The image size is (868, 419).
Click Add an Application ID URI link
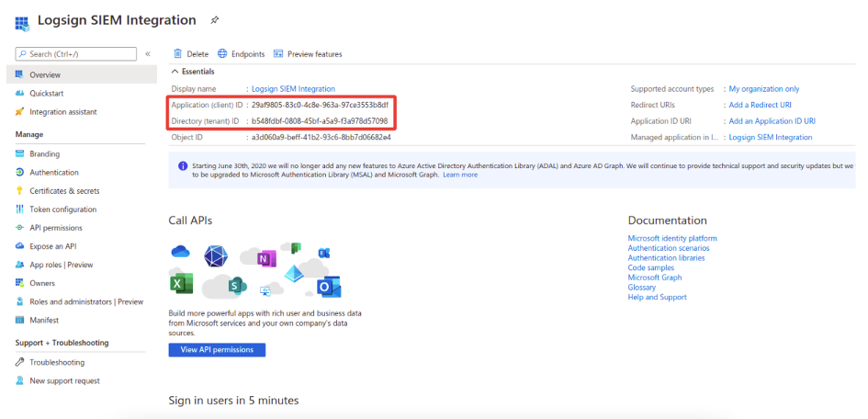[x=772, y=120]
